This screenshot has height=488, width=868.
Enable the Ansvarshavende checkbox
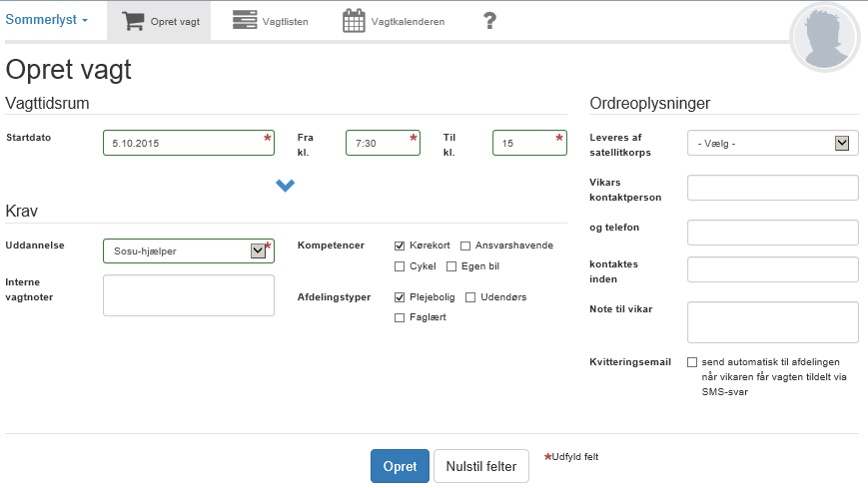[x=465, y=245]
